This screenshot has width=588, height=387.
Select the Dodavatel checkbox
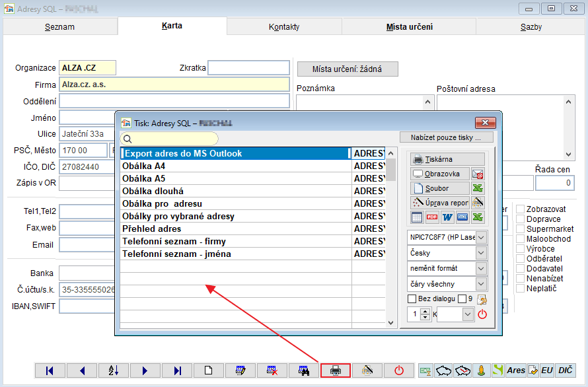tap(520, 269)
